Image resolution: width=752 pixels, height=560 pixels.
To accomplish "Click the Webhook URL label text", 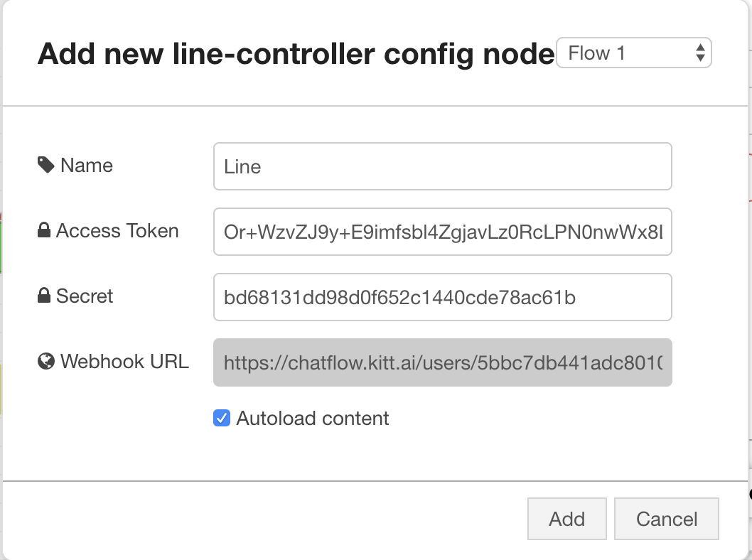I will 124,362.
